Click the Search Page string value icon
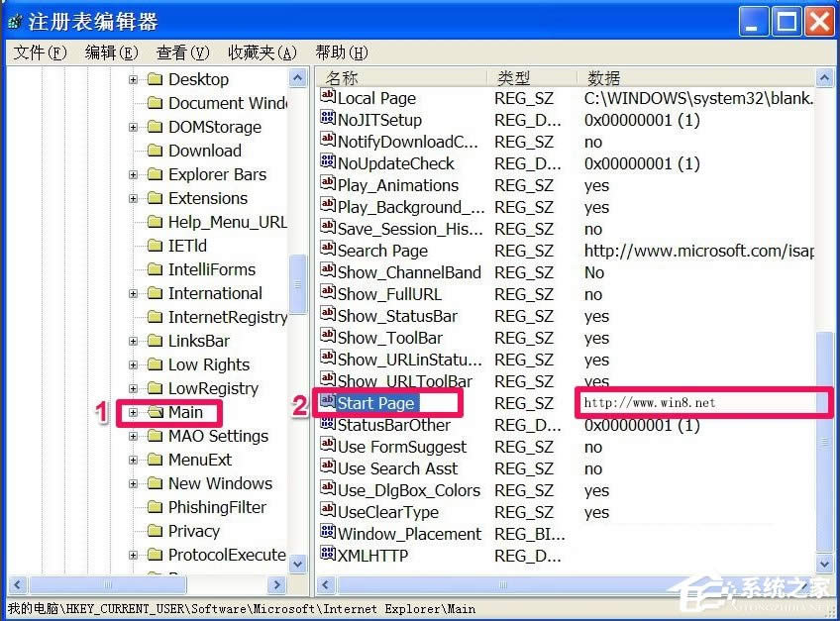The image size is (840, 621). tap(327, 251)
